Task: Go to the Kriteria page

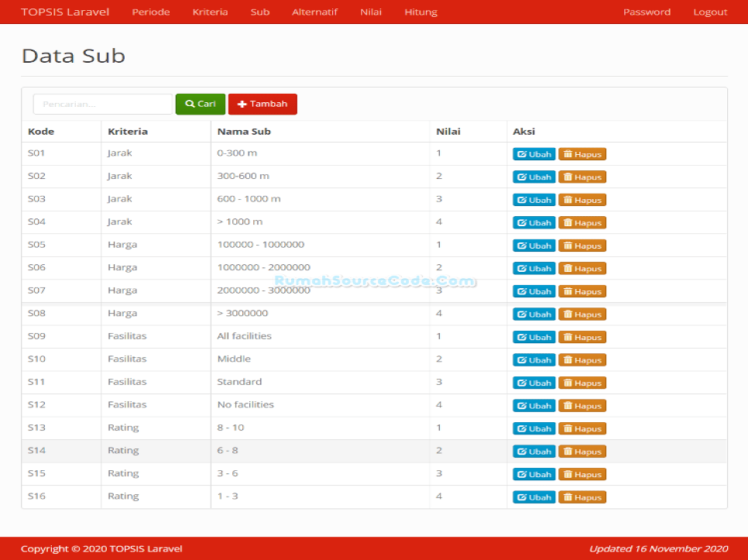Action: (210, 12)
